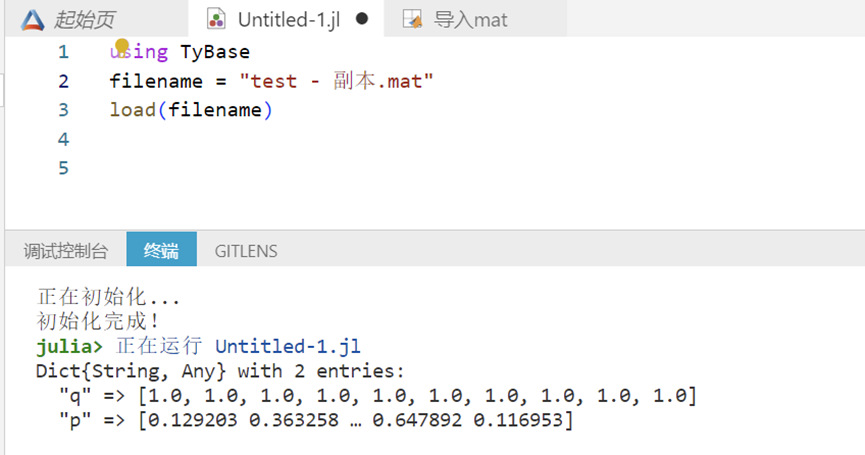Open the GITLENS panel tab

(x=246, y=251)
